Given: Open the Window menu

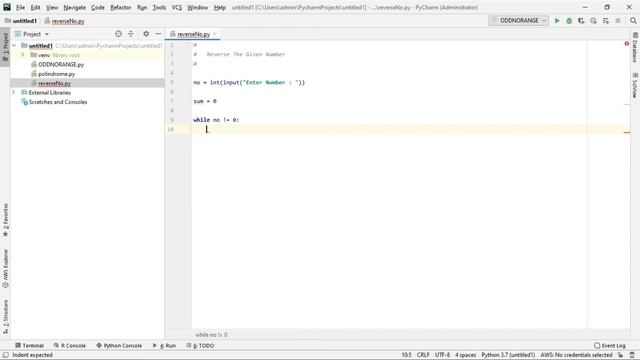Looking at the screenshot, I should [x=198, y=7].
